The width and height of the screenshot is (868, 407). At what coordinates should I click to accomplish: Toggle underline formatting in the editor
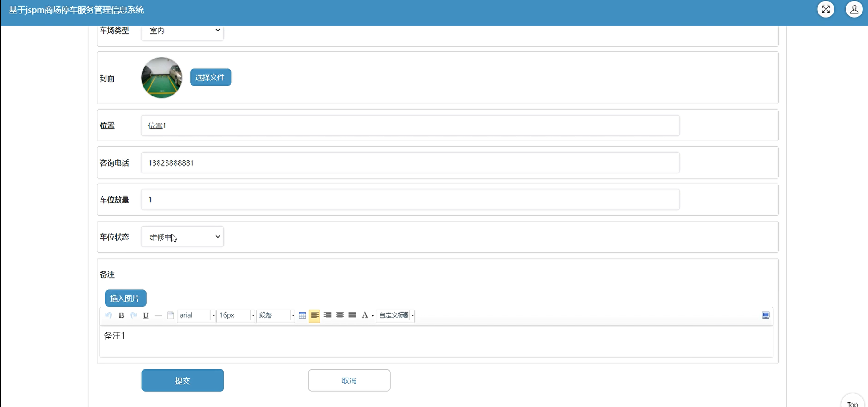click(146, 315)
